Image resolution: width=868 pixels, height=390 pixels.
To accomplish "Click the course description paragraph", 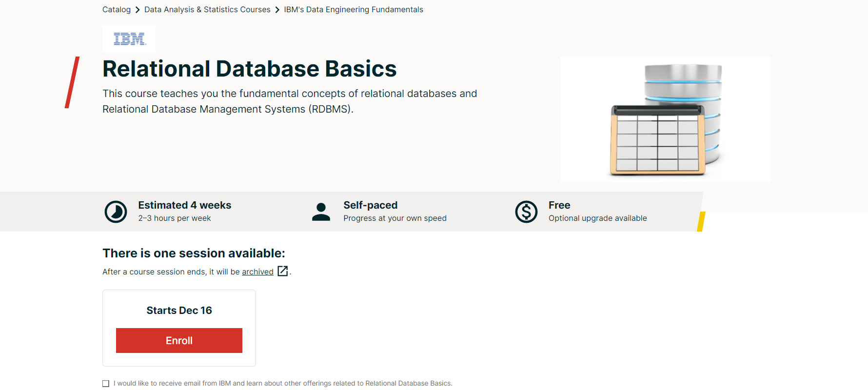I will (290, 101).
